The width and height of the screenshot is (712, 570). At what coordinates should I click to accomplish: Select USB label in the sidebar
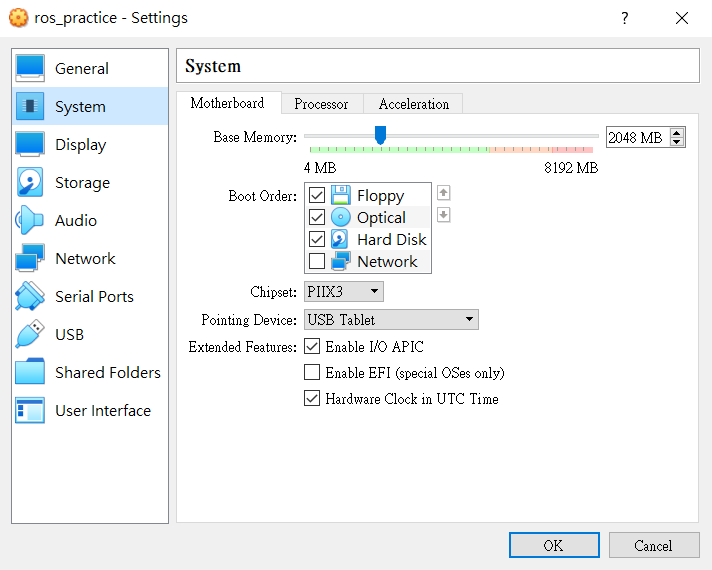(69, 335)
